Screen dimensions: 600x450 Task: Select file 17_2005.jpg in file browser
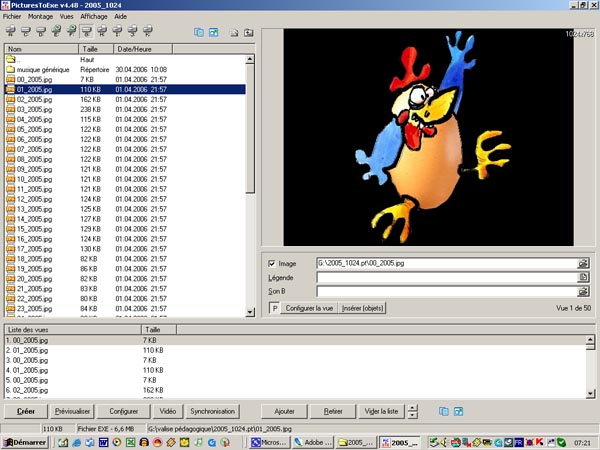click(125, 249)
